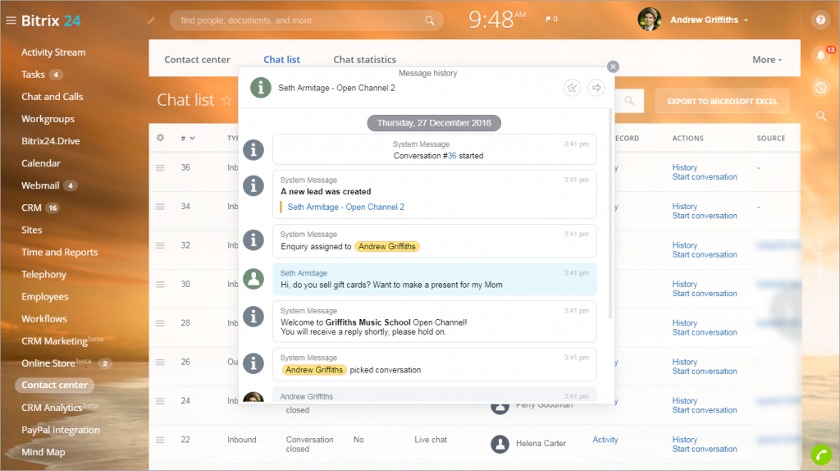Viewport: 840px width, 471px height.
Task: Click the forward arrow icon in popup header
Action: pos(596,87)
